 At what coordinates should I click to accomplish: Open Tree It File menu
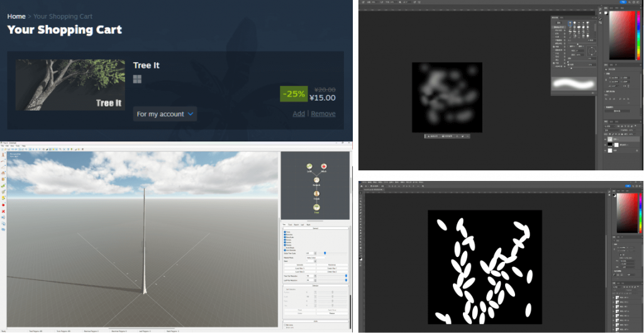coord(3,146)
